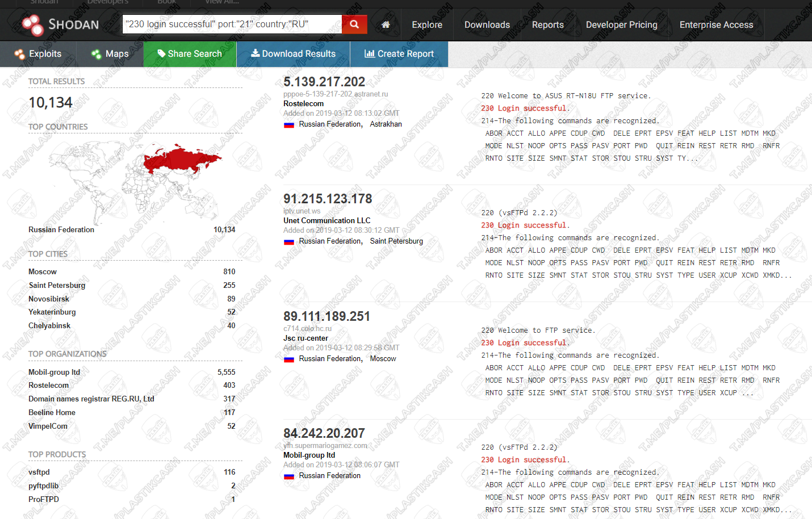Click the Russian flag beside Astrakhan

(x=289, y=124)
